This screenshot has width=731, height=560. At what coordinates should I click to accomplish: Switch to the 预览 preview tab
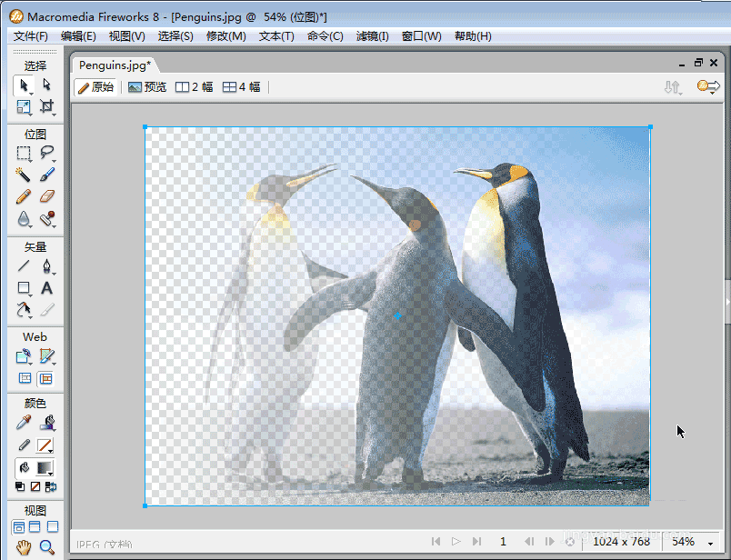tap(147, 87)
